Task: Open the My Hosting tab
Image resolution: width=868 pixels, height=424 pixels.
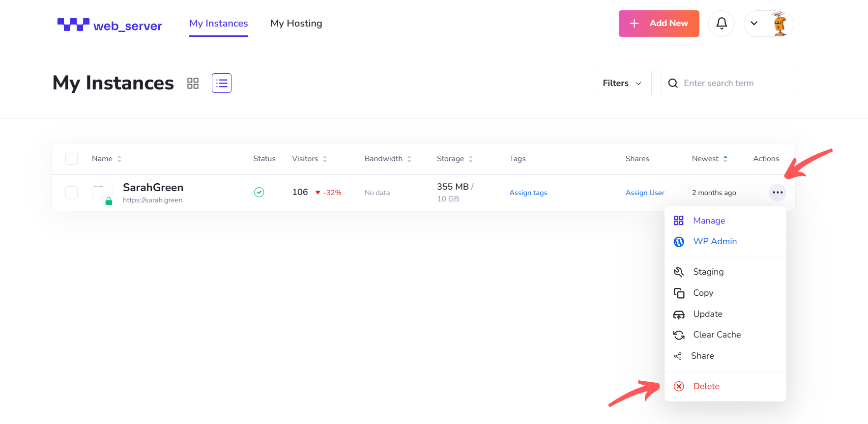Action: click(x=296, y=23)
